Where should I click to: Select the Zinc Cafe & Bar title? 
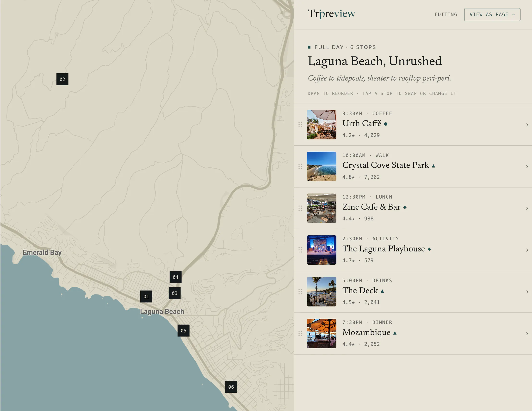coord(371,207)
